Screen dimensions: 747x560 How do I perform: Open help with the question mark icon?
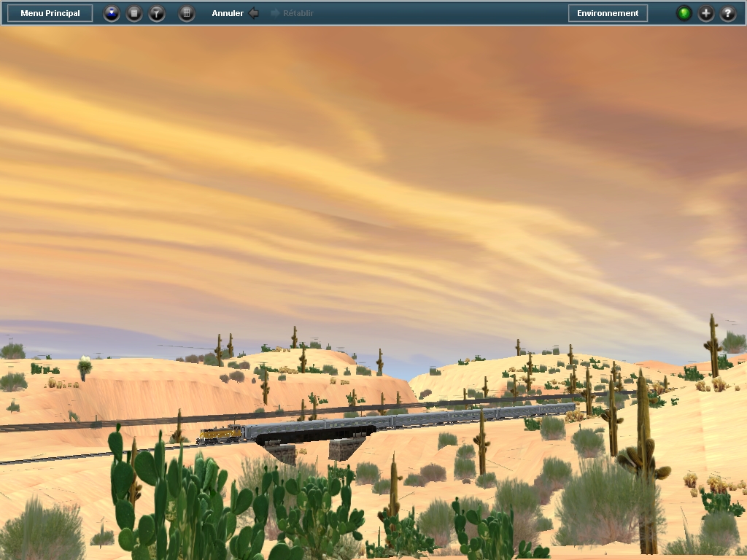pos(728,13)
